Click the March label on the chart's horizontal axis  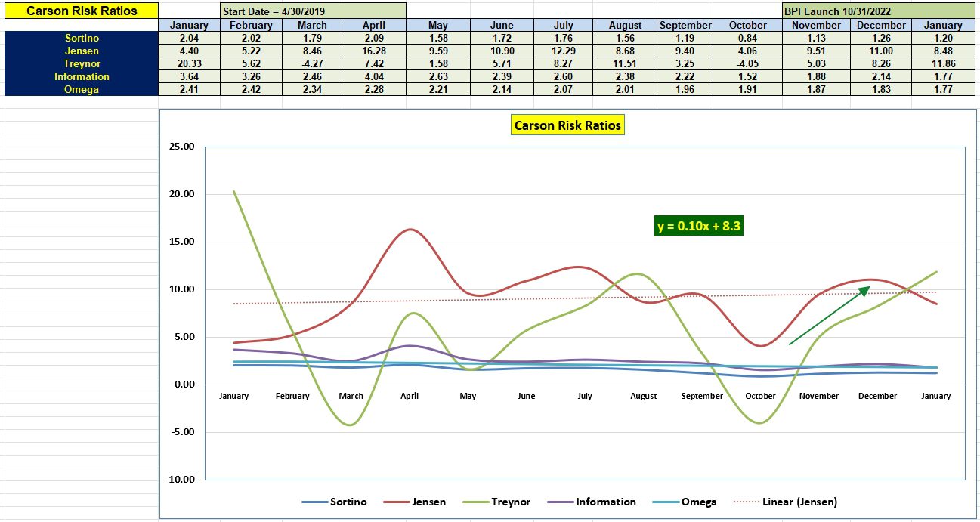351,396
